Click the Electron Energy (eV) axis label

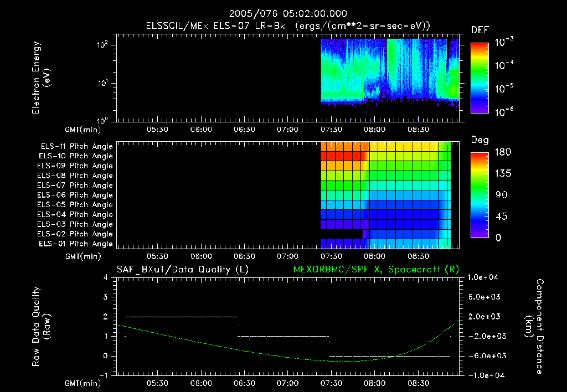click(x=41, y=78)
